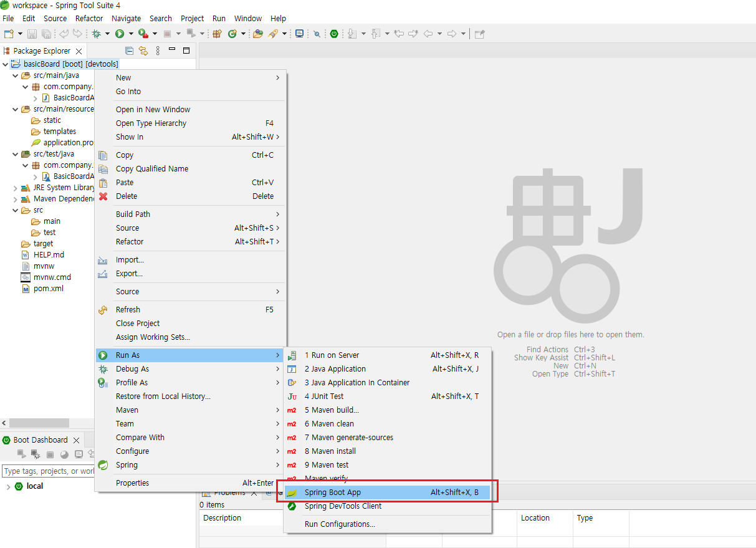Image resolution: width=756 pixels, height=548 pixels.
Task: Click the Back navigation arrow in toolbar
Action: [x=428, y=34]
